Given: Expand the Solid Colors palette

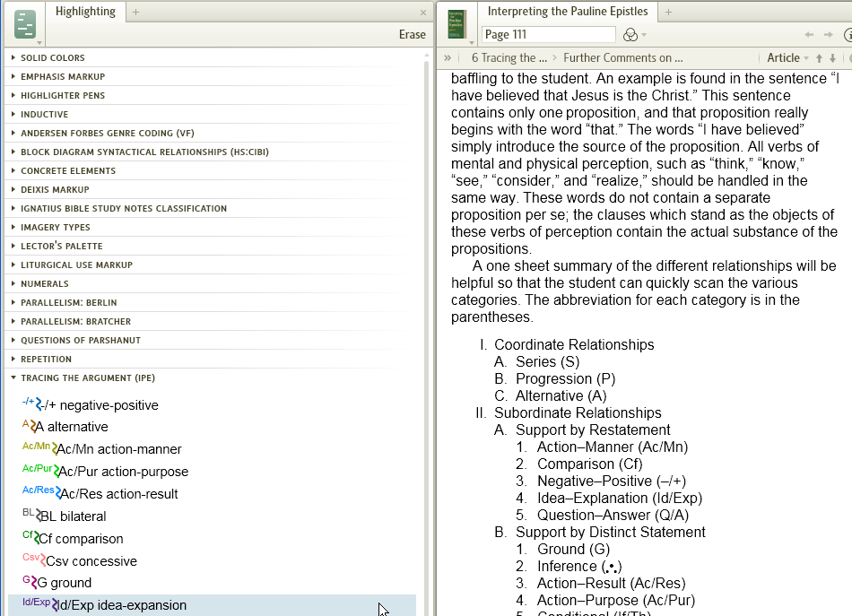Looking at the screenshot, I should coord(13,57).
